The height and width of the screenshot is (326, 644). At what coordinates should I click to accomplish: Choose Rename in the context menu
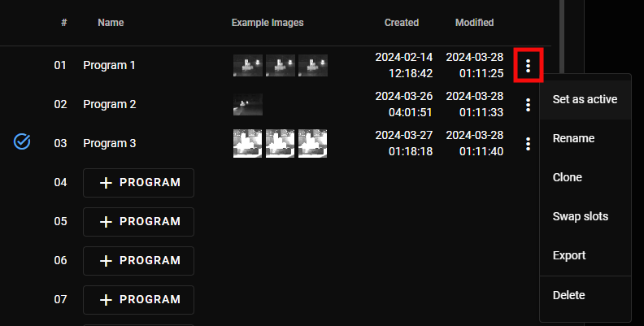coord(573,139)
